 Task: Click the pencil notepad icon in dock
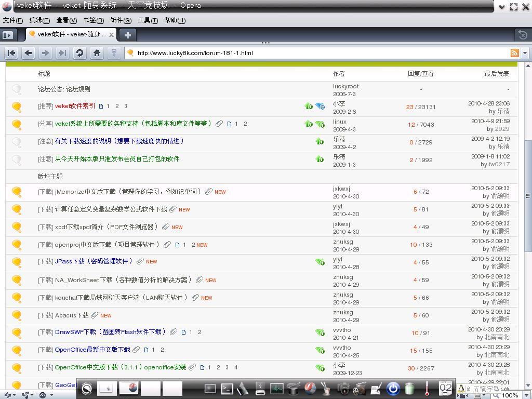tap(376, 389)
